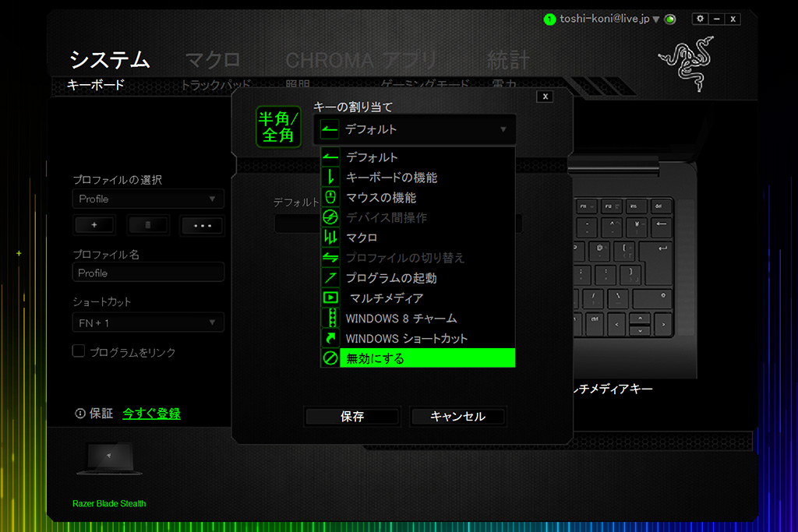Click the プロファイル名 input field
The width and height of the screenshot is (798, 532).
point(148,273)
